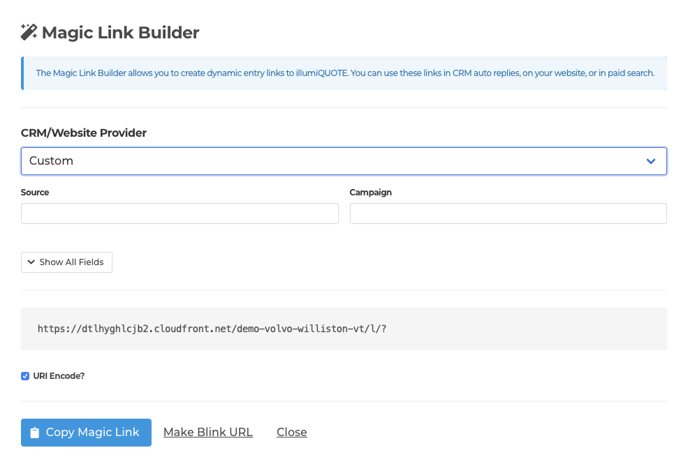Expand the Show All Fields section
The width and height of the screenshot is (688, 464).
67,262
